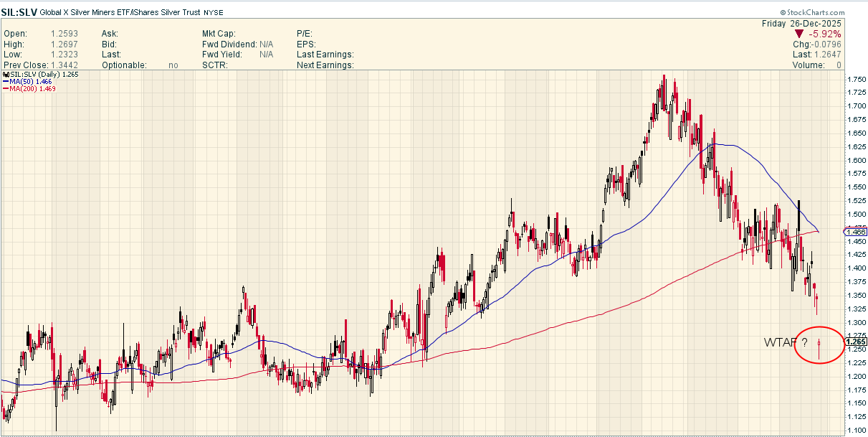The height and width of the screenshot is (437, 868).
Task: Open the StockCharts.com watermark link
Action: tap(816, 13)
